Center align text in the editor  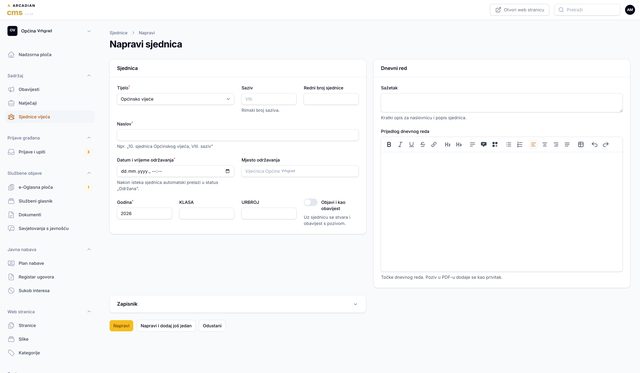pos(544,144)
